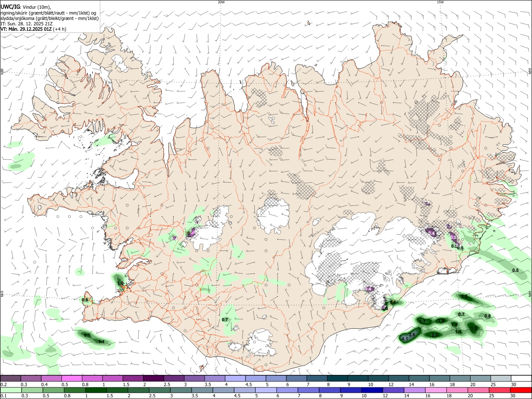This screenshot has height=399, width=532.
Task: Click the '4.1' precipitation value offshore
Action: [x=405, y=339]
